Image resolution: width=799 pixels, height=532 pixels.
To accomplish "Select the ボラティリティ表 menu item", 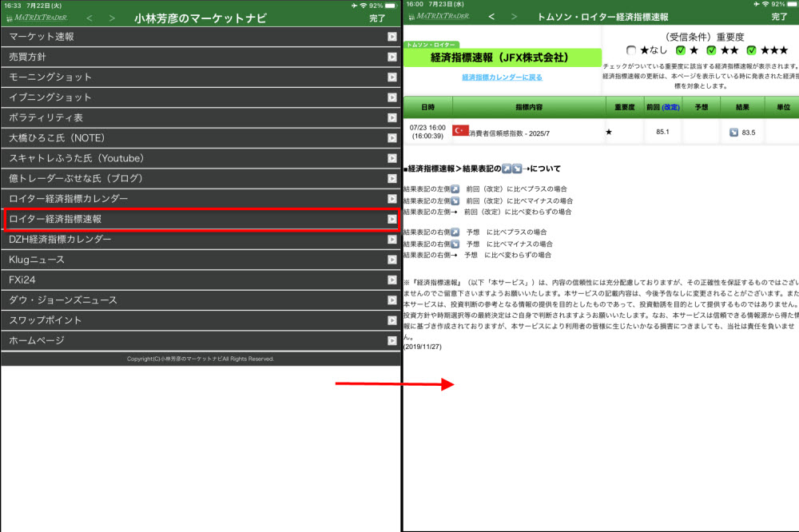I will pos(201,117).
